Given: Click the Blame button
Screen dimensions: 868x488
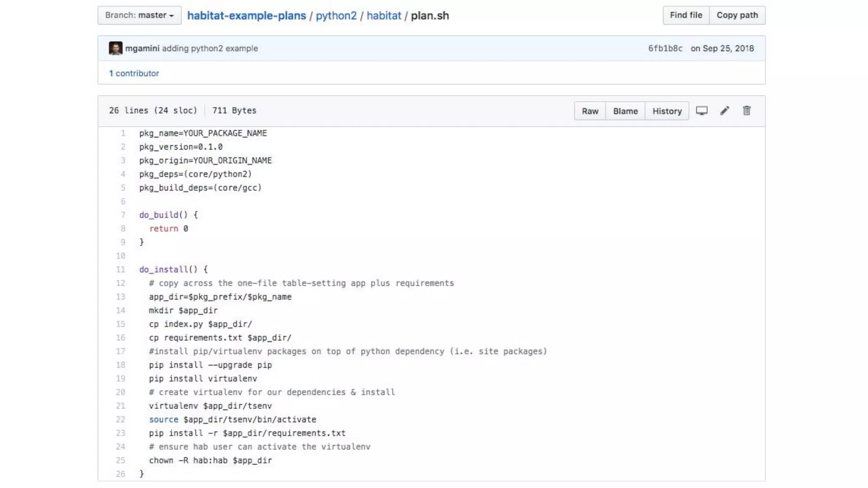Looking at the screenshot, I should click(625, 111).
